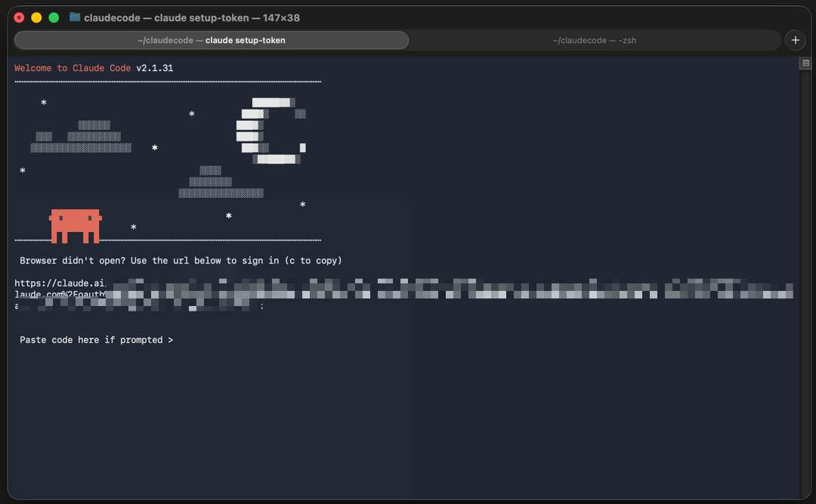Screen dimensions: 816x504
Task: Click the terminal's vertical scrollbar track
Action: [x=805, y=284]
